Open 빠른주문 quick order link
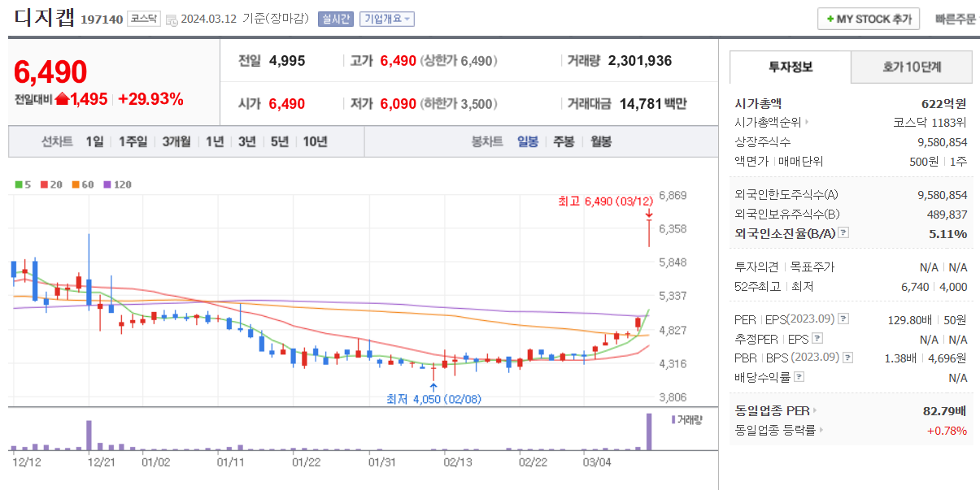 pyautogui.click(x=956, y=19)
